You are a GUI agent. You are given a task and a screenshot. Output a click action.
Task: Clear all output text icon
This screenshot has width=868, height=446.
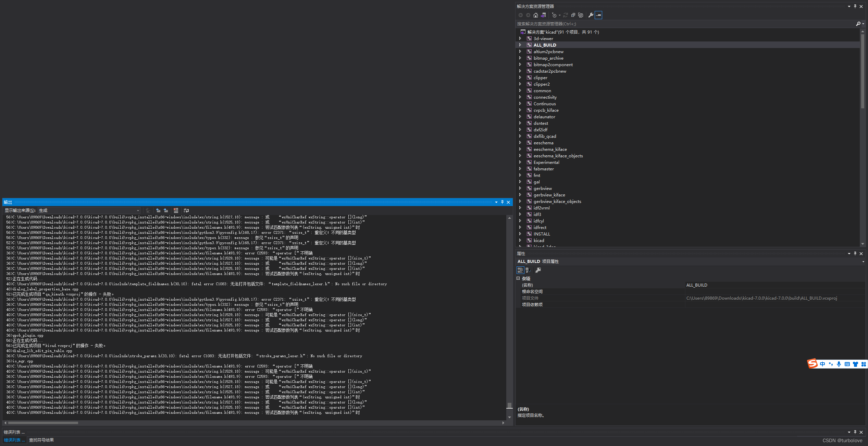click(176, 210)
